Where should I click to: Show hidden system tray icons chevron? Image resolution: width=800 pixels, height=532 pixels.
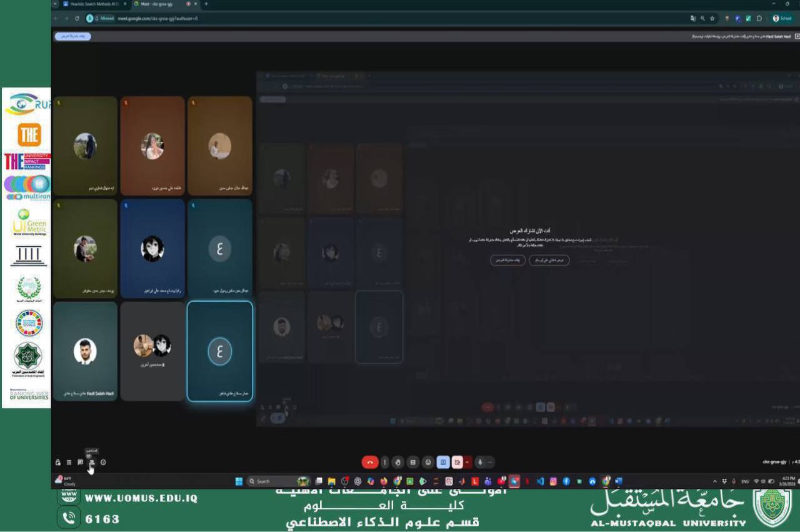tap(714, 481)
